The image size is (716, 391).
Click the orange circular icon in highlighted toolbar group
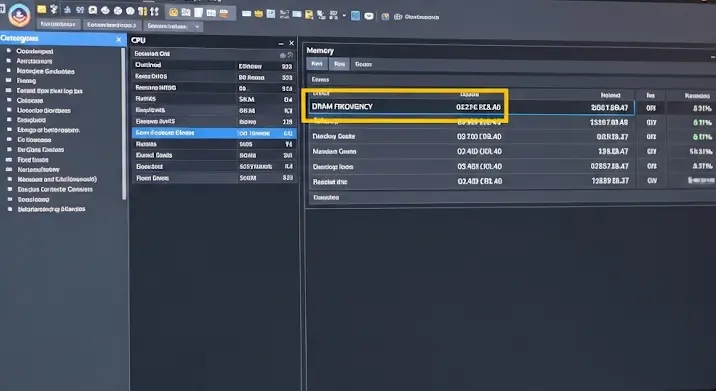click(174, 12)
